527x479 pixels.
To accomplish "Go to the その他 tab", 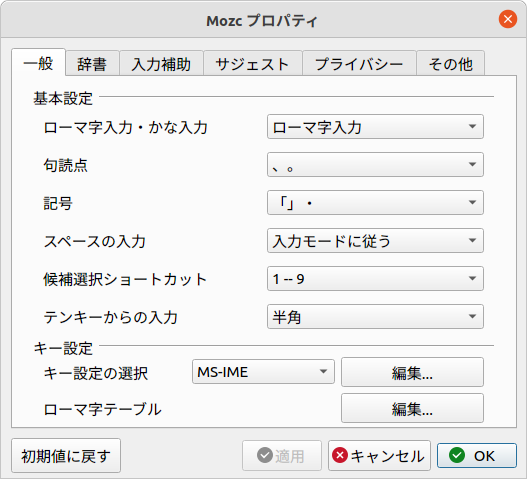I will [x=450, y=64].
